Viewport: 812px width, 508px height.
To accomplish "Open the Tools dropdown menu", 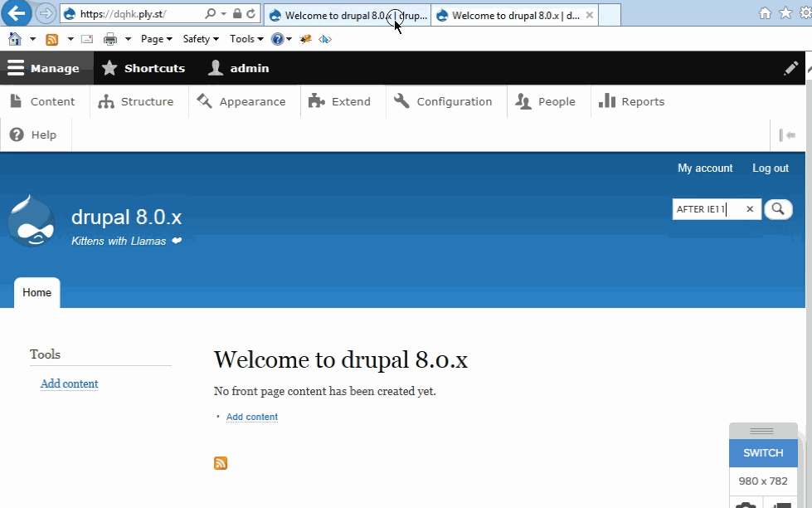I will click(246, 39).
